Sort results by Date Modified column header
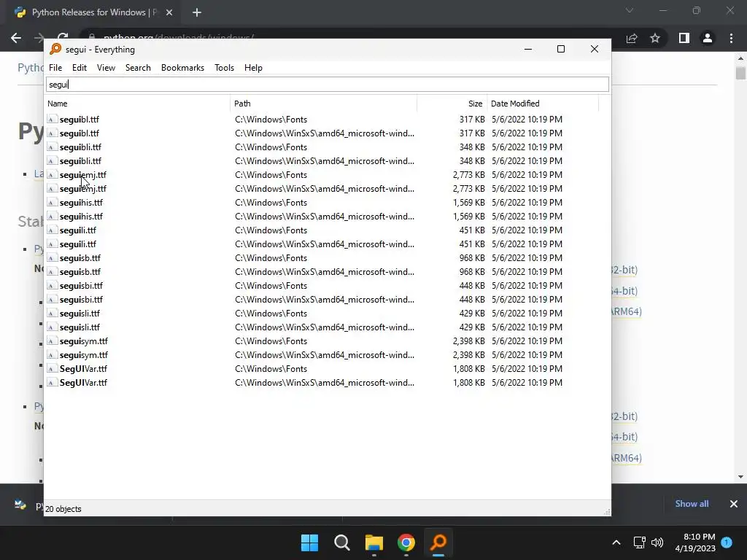This screenshot has width=747, height=560. [x=542, y=104]
